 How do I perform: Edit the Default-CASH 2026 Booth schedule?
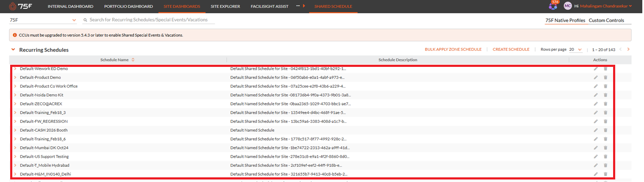[x=596, y=130]
